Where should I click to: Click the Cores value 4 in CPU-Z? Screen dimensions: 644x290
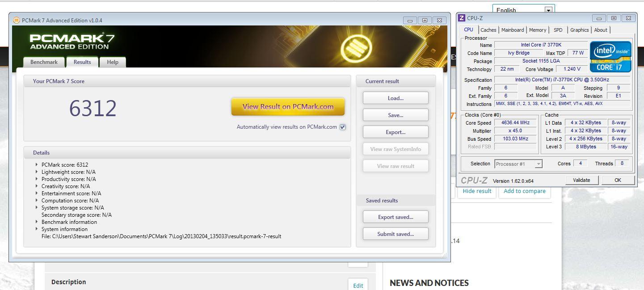click(580, 163)
